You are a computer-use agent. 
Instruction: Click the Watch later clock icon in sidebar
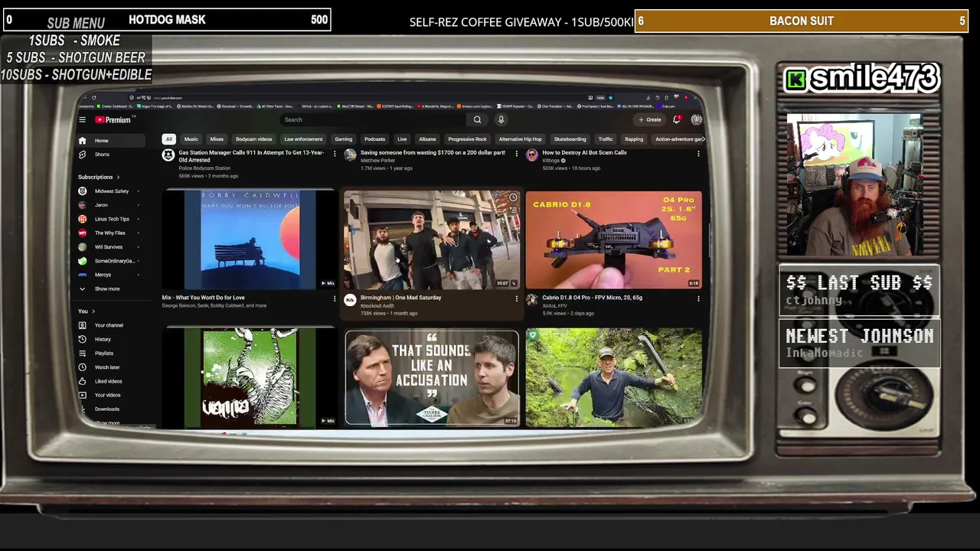click(82, 367)
